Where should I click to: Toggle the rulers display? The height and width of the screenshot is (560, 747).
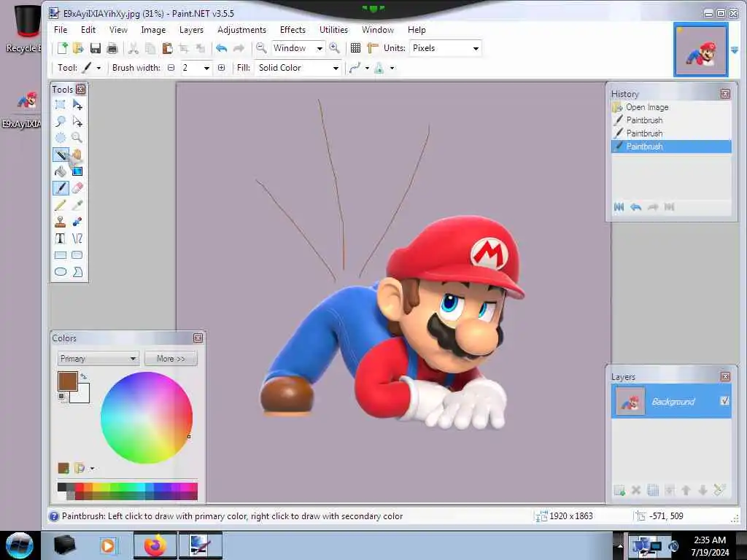373,48
